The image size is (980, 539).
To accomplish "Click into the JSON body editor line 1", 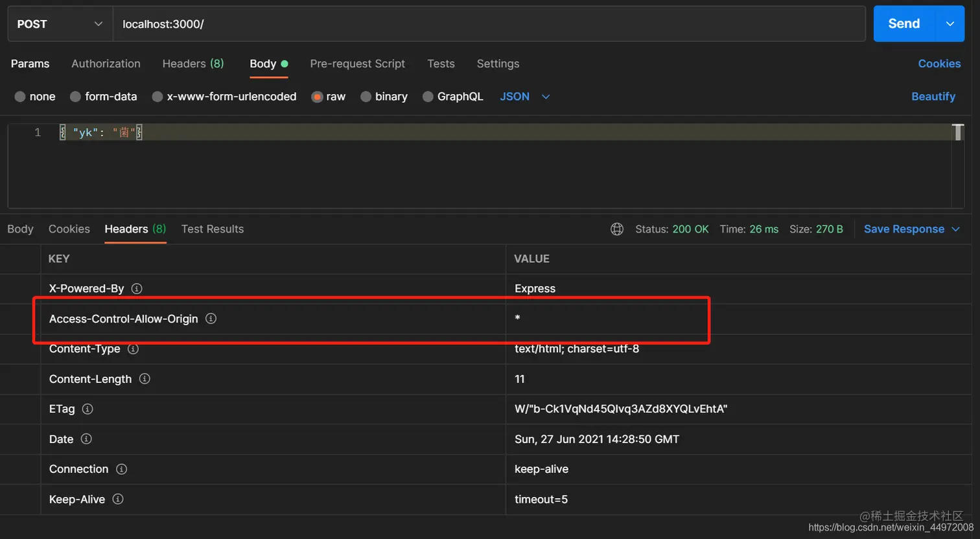I will [x=504, y=132].
